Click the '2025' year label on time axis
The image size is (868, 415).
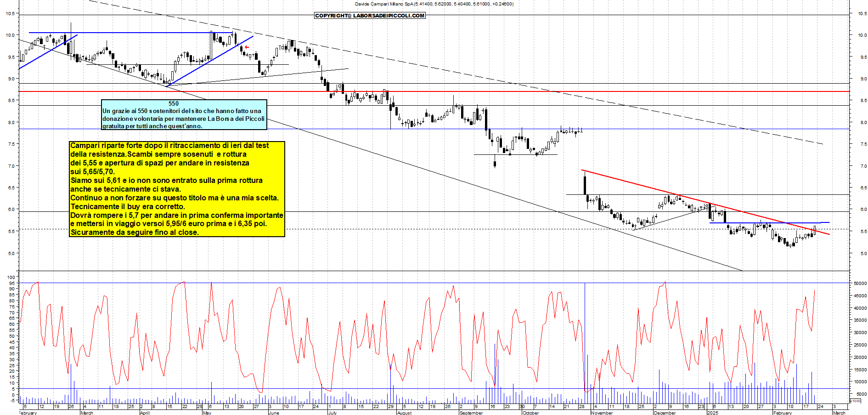(x=712, y=413)
